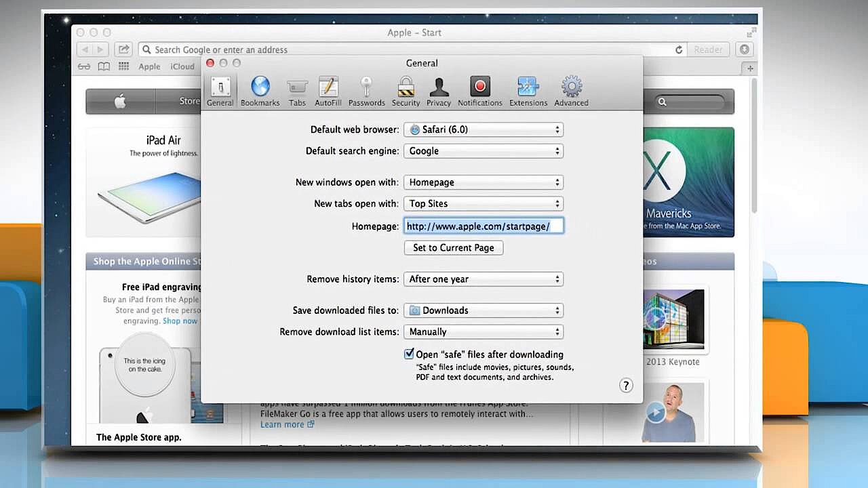Add a new tab with plus button
Screen dimensions: 868x488
click(x=750, y=68)
